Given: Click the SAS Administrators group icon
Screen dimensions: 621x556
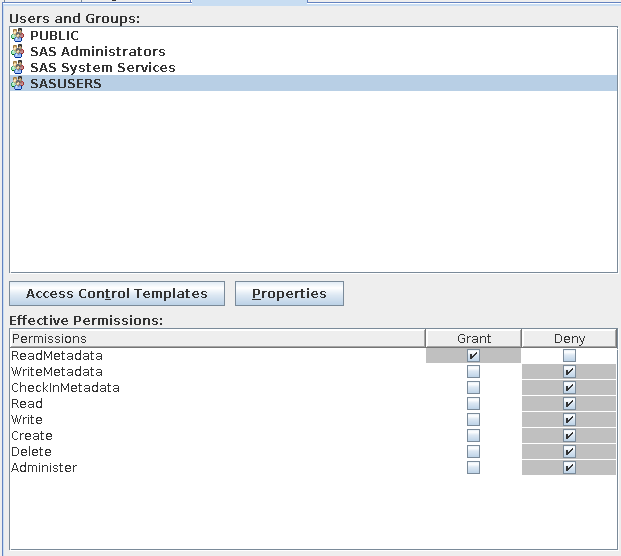Looking at the screenshot, I should pos(17,52).
